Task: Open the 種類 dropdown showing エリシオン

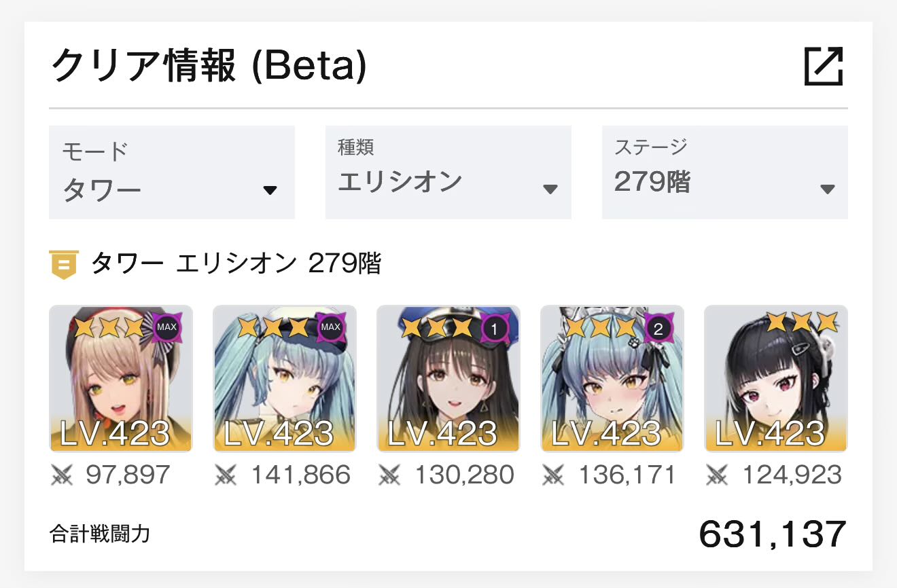Action: tap(448, 172)
